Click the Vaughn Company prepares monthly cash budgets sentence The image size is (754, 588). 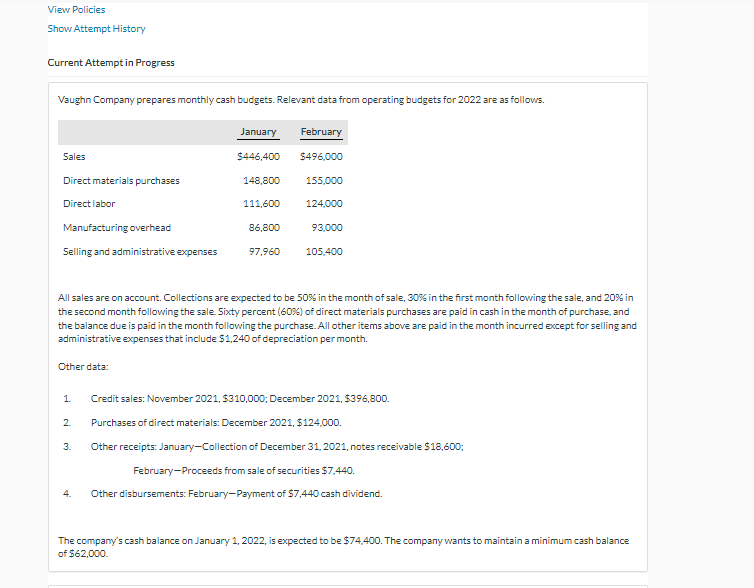pos(301,100)
